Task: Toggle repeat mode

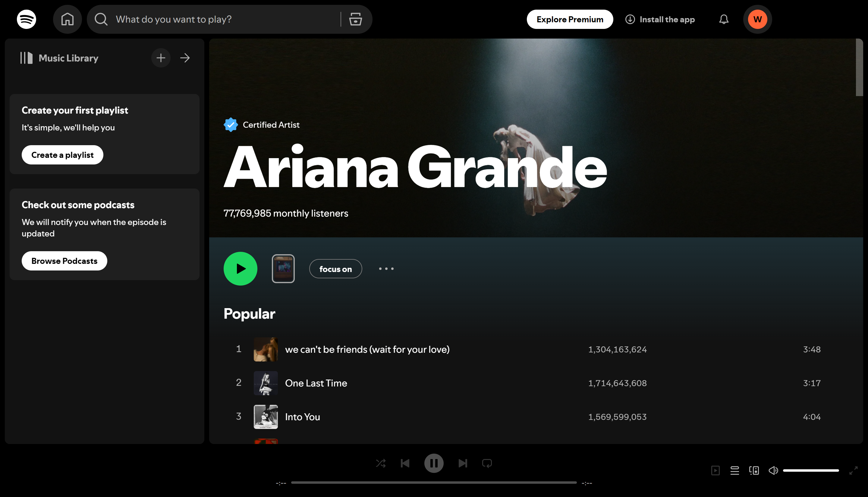Action: pos(487,463)
